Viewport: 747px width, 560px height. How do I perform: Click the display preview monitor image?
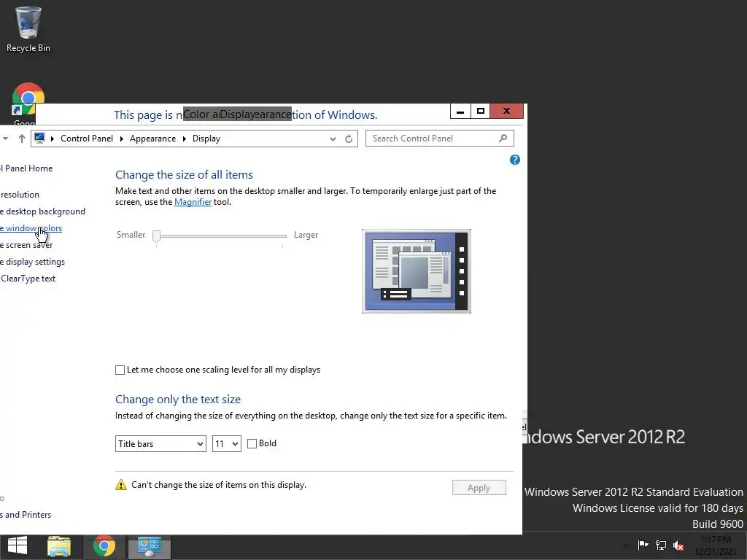click(x=417, y=271)
